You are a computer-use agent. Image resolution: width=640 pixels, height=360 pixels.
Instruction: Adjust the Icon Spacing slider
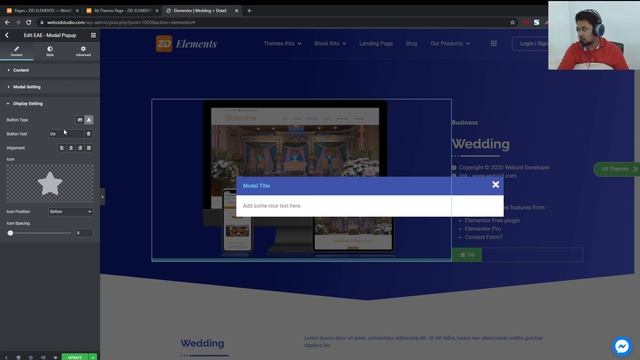point(11,233)
